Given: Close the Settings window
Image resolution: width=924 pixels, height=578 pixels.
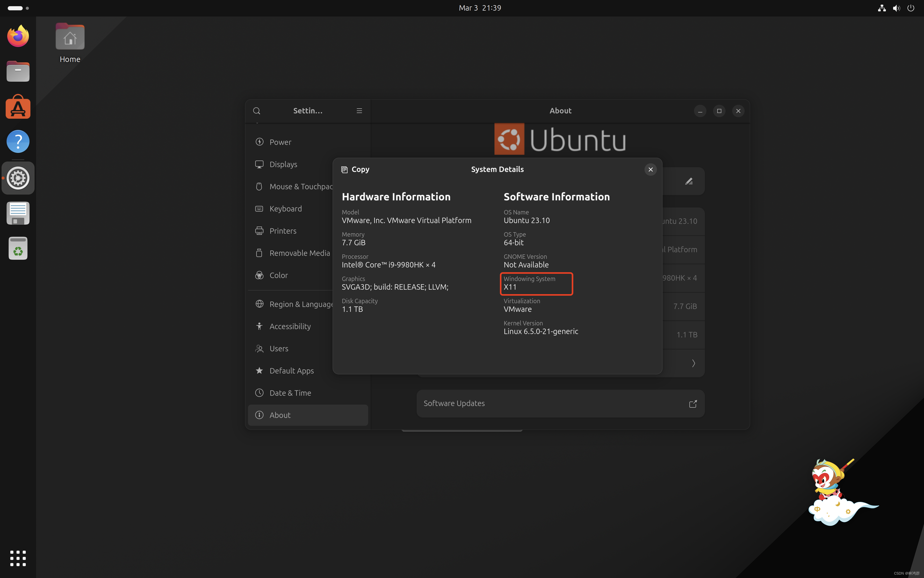Looking at the screenshot, I should click(738, 111).
